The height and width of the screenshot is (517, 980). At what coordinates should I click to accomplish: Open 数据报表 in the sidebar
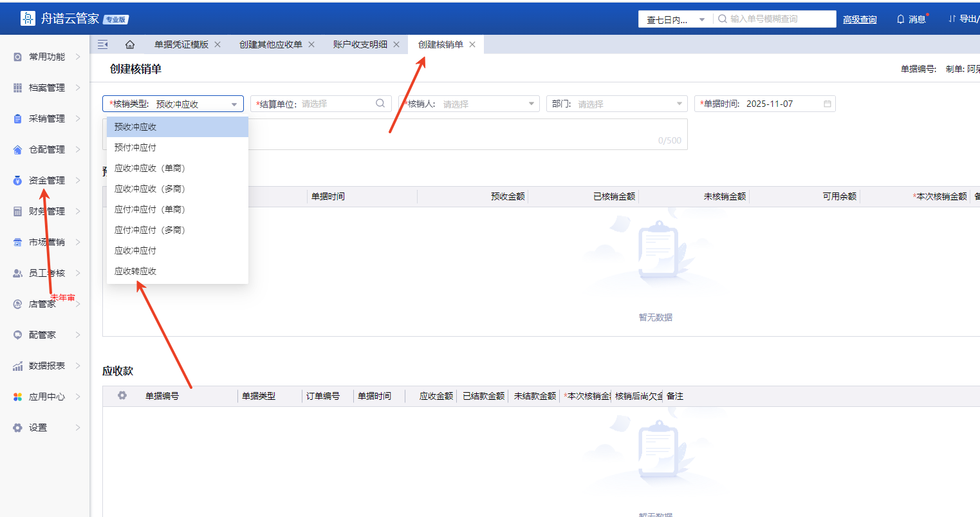coord(46,366)
